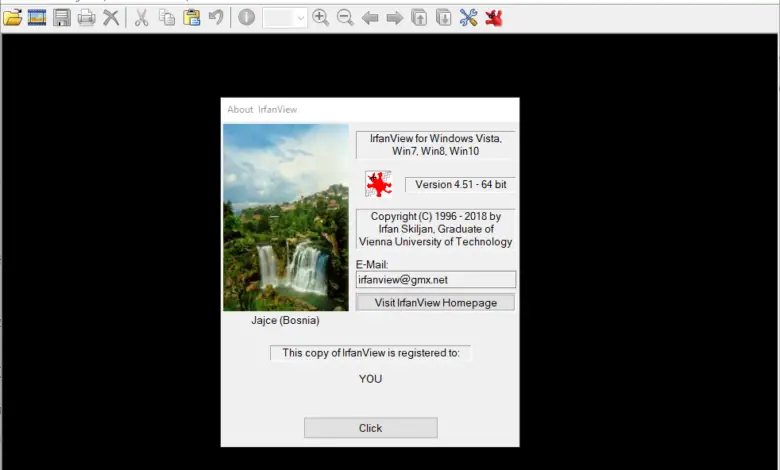
Task: Jump to next page icon
Action: 444,18
